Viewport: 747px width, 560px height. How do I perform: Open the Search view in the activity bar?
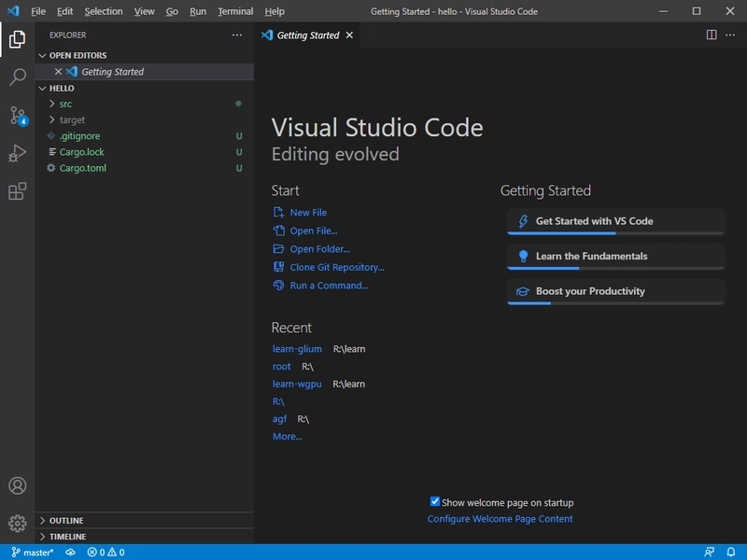(17, 77)
